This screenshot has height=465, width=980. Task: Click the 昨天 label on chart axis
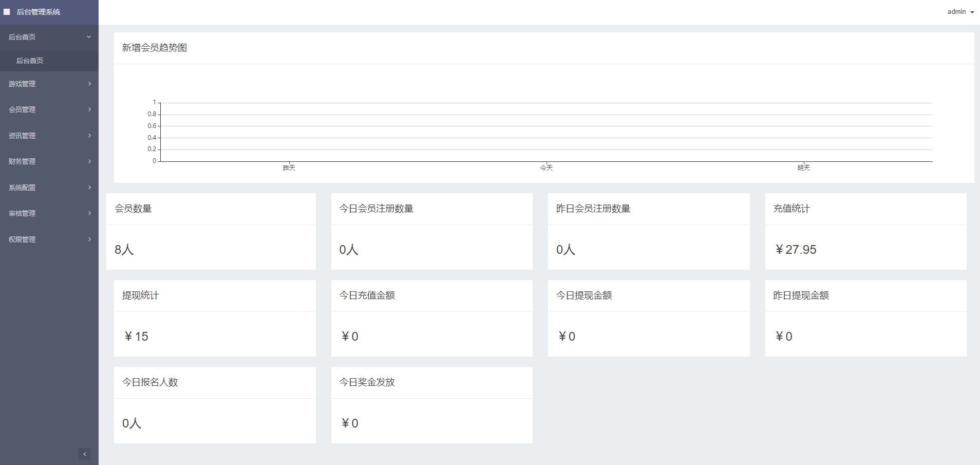click(289, 168)
